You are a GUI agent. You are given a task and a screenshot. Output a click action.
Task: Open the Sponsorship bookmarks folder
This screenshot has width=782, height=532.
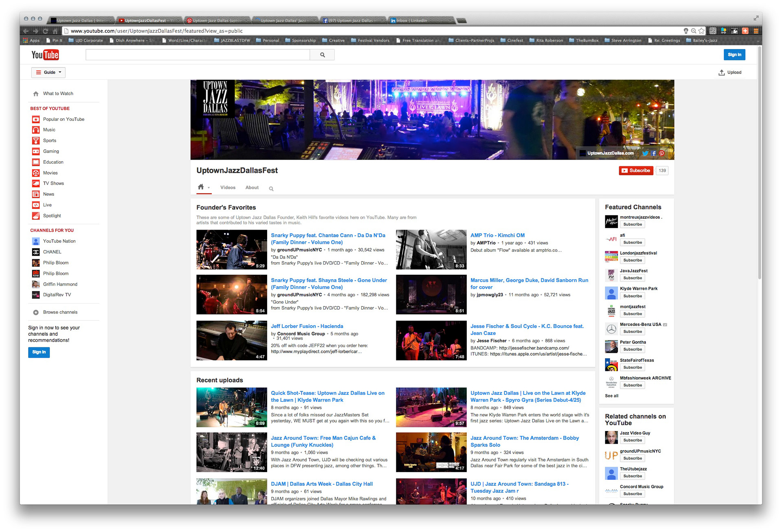coord(301,40)
